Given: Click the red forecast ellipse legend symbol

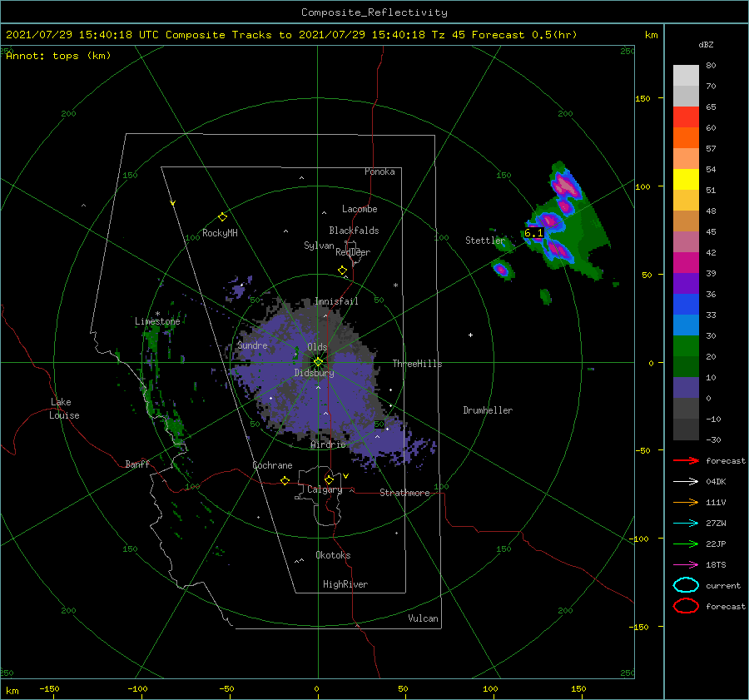Looking at the screenshot, I should point(686,606).
